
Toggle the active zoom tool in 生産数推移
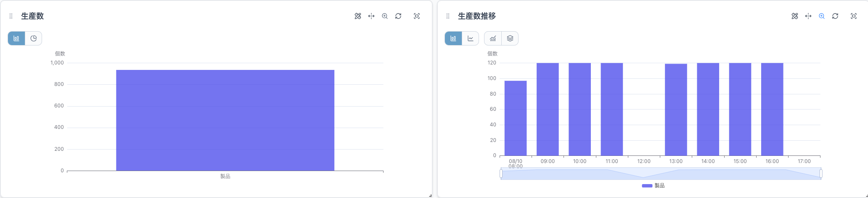pos(822,16)
